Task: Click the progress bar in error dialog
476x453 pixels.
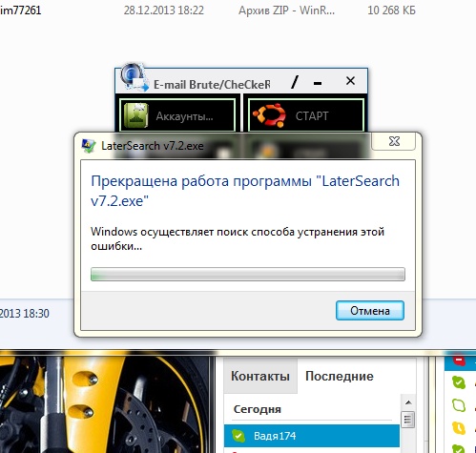Action: 248,274
